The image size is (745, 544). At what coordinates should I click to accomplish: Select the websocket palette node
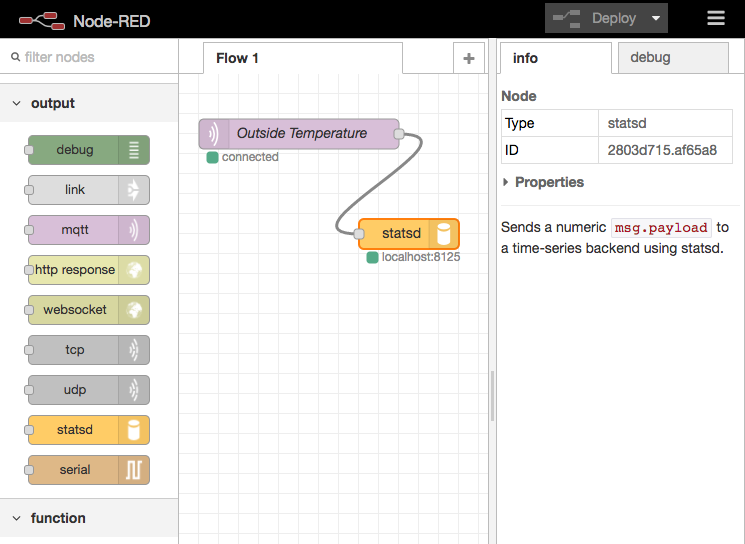pyautogui.click(x=89, y=310)
